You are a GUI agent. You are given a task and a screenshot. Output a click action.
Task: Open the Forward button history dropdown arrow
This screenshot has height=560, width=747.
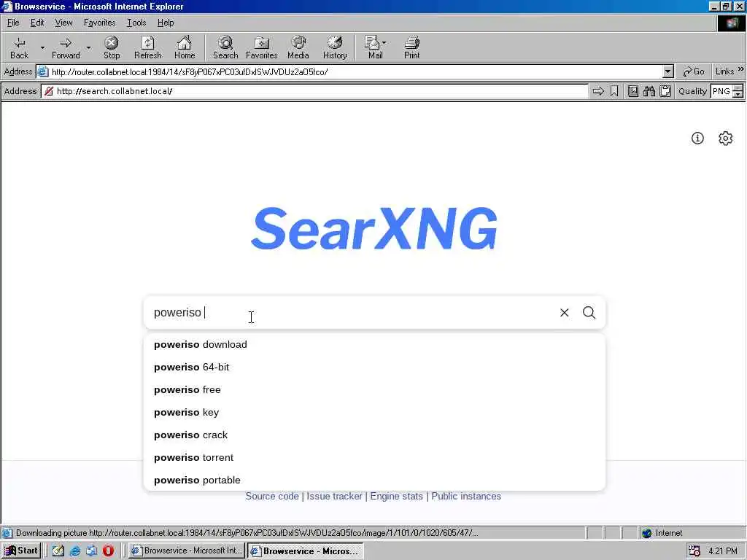coord(88,47)
